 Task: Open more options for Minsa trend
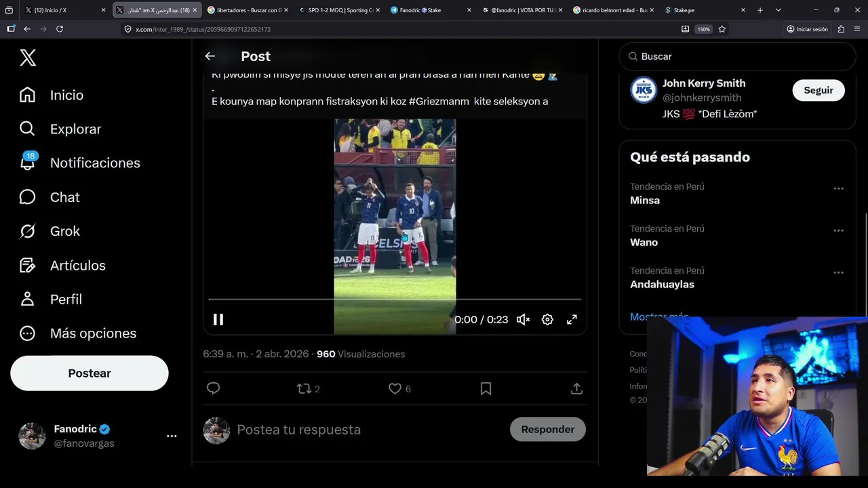[838, 188]
